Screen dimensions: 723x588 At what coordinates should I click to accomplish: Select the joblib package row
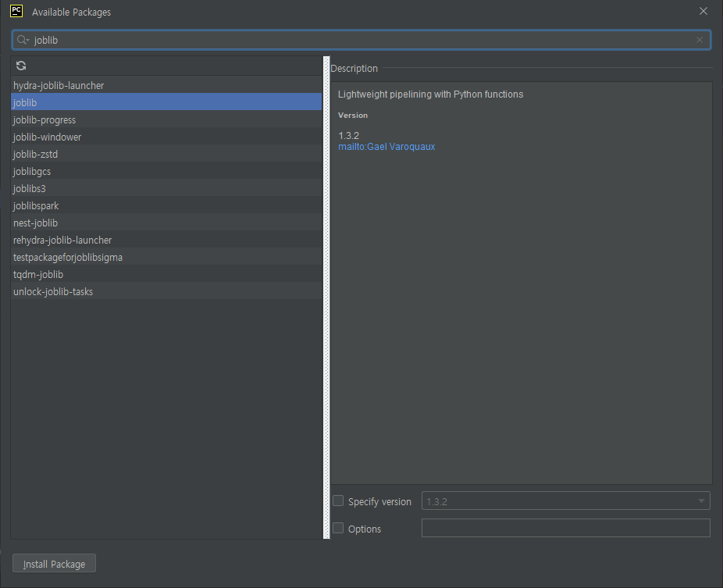pos(166,102)
